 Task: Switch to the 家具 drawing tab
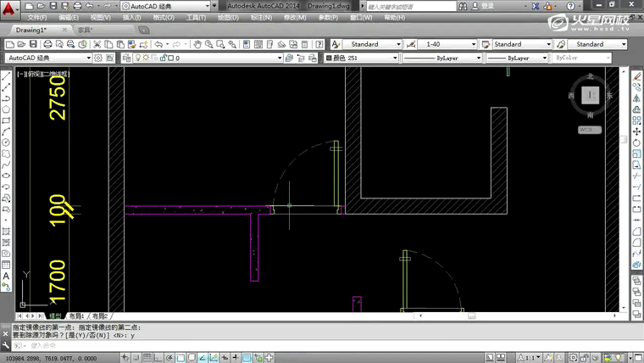[86, 30]
